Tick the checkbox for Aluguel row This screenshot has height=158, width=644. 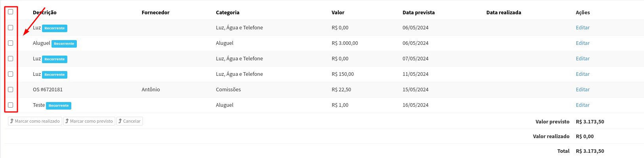tap(10, 43)
